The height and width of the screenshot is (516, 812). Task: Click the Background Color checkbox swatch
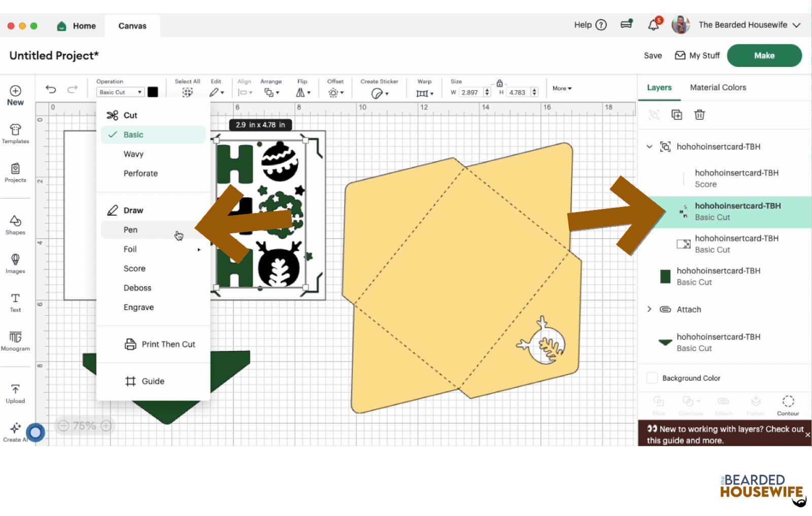tap(652, 378)
